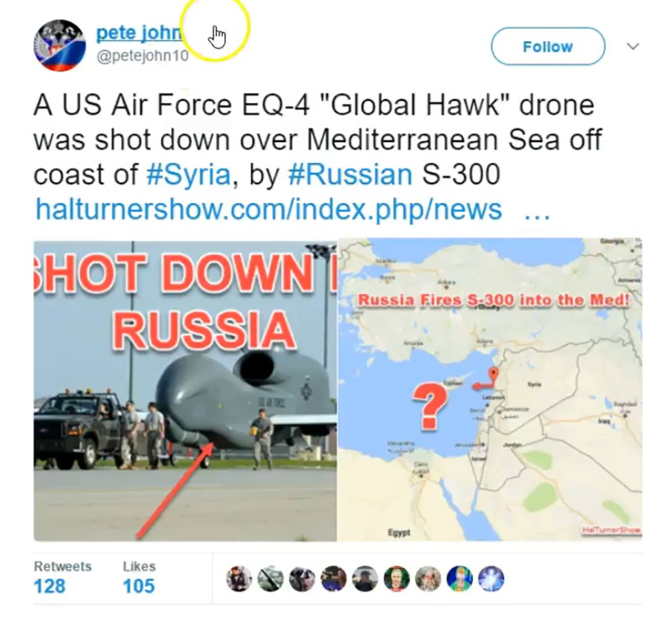The image size is (672, 619).
Task: Show the 128 Retweets list
Action: tap(62, 578)
